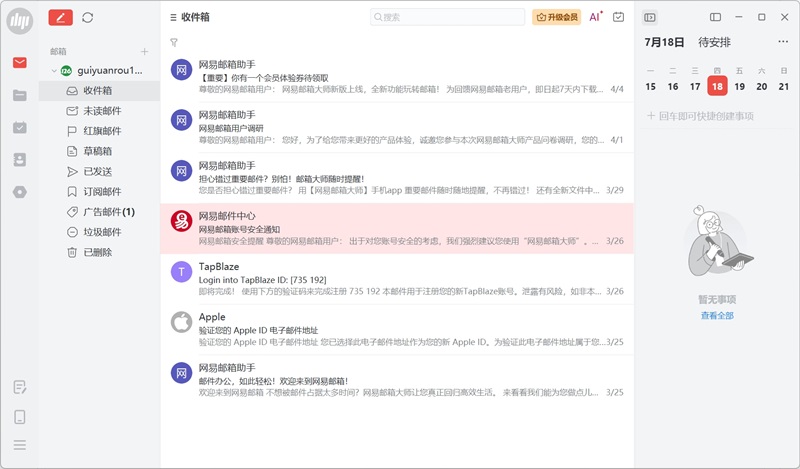Click the 升级会员 upgrade button
800x469 pixels.
coord(557,17)
